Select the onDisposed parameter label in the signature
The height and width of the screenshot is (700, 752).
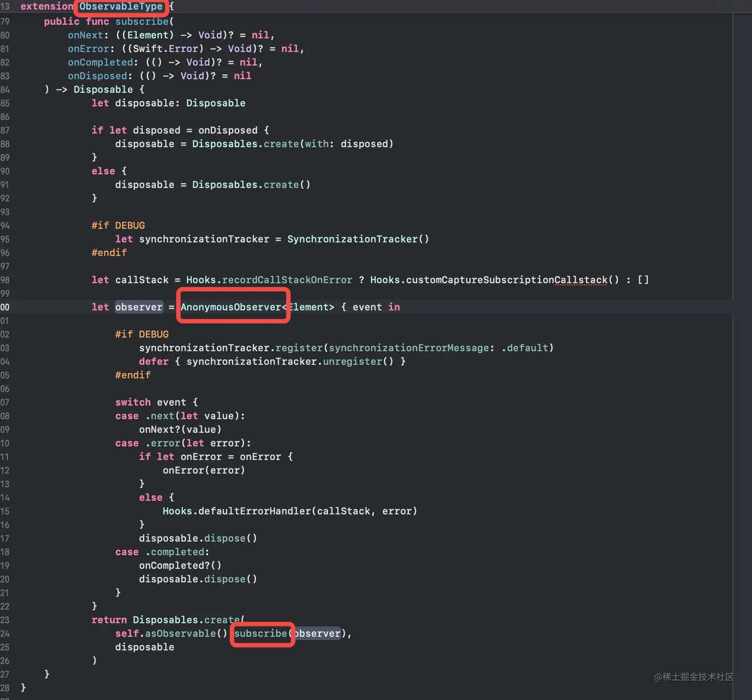pyautogui.click(x=97, y=76)
